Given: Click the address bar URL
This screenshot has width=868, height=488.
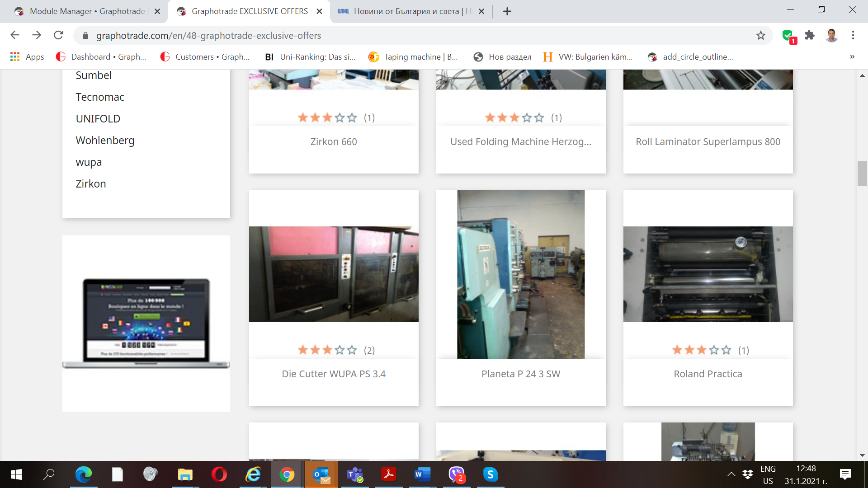Looking at the screenshot, I should (x=208, y=36).
